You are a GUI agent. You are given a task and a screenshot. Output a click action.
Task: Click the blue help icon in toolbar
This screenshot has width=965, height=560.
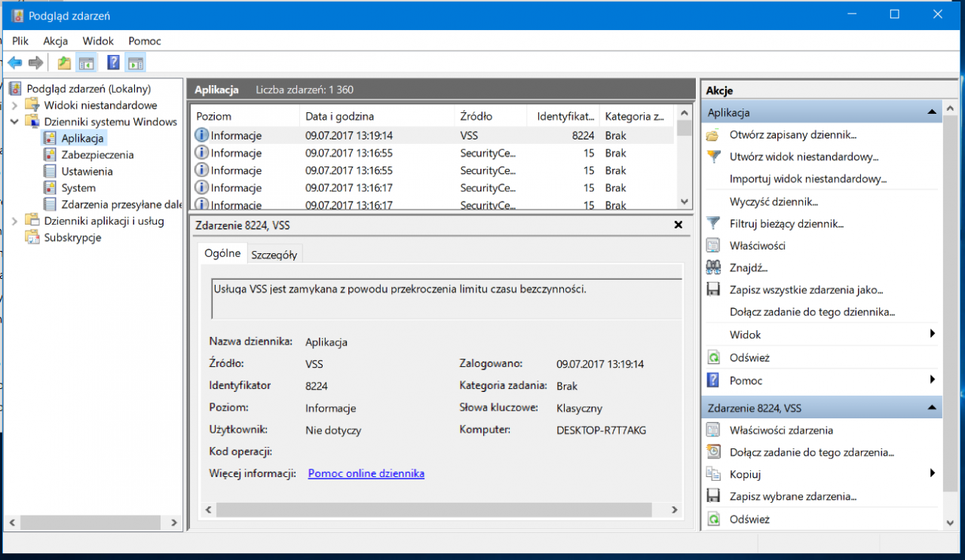coord(113,63)
